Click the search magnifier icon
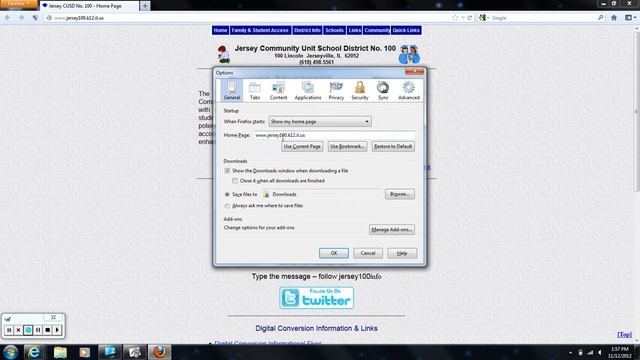 tap(600, 18)
